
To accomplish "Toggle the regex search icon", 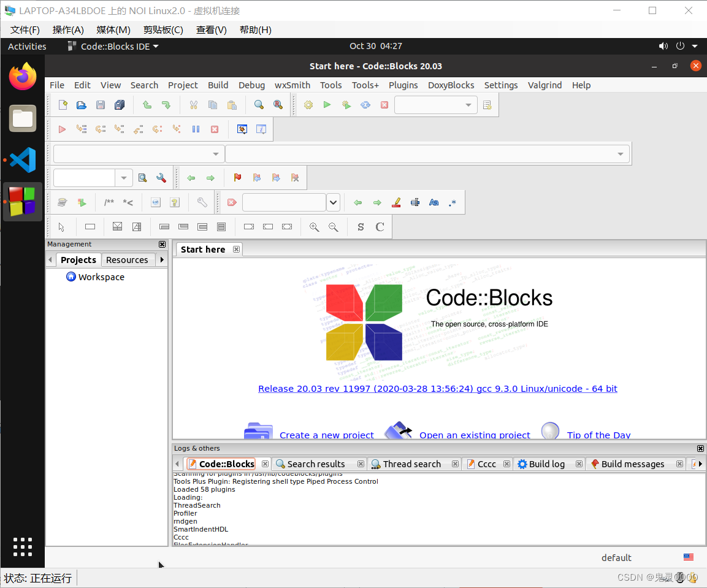I will [453, 202].
